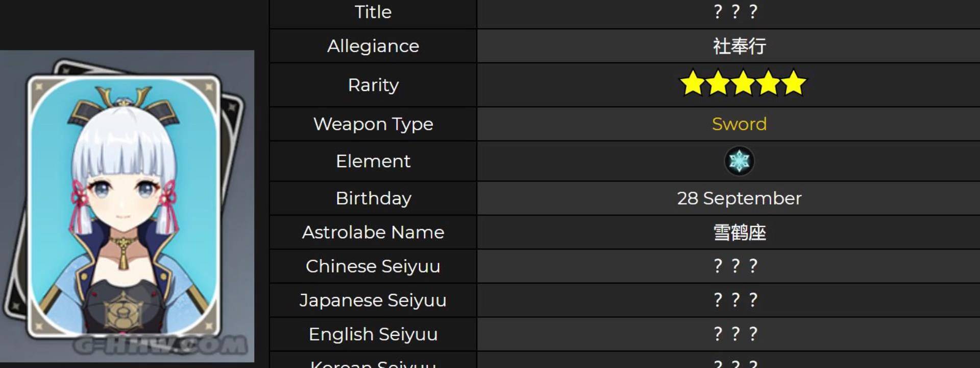Select the English Seiyuu row label
This screenshot has width=980, height=368.
[x=373, y=334]
